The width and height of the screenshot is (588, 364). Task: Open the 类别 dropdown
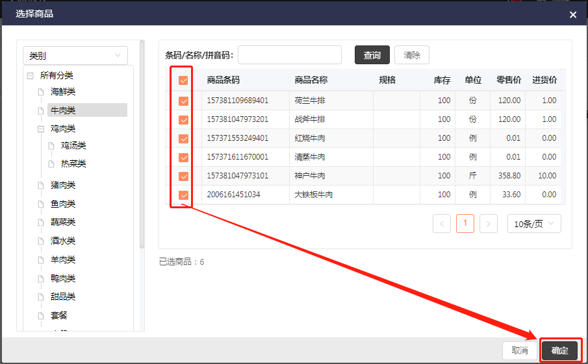click(75, 56)
